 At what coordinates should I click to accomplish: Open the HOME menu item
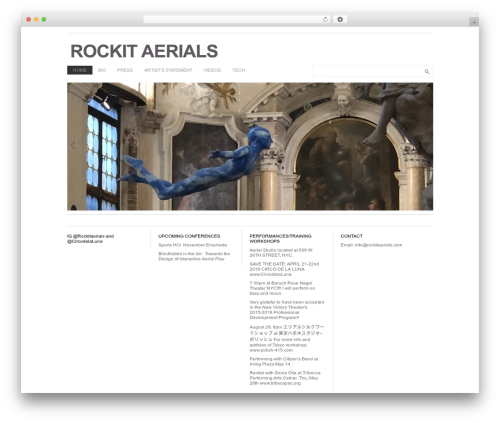click(80, 70)
